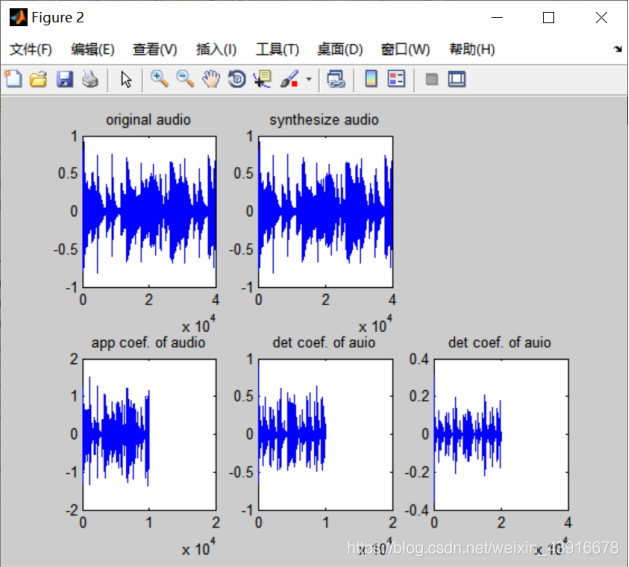Click the Link Plot icon
The width and height of the screenshot is (629, 567).
point(336,79)
